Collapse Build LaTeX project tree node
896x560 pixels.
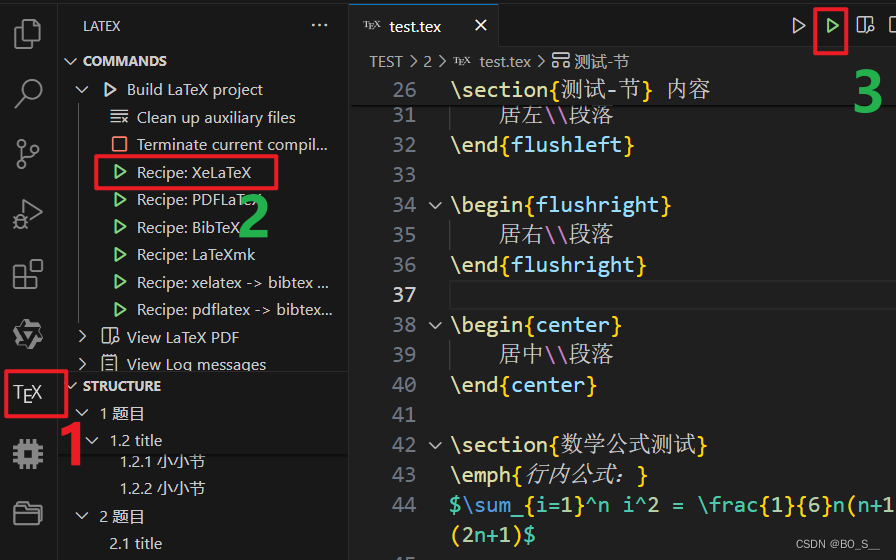point(83,90)
